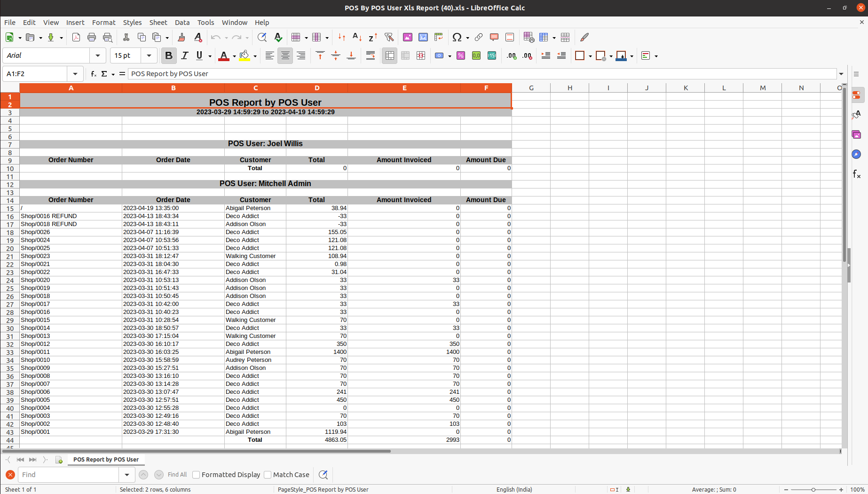Screen dimensions: 868x494
Task: Enable Formatted Display checkbox
Action: [x=196, y=475]
